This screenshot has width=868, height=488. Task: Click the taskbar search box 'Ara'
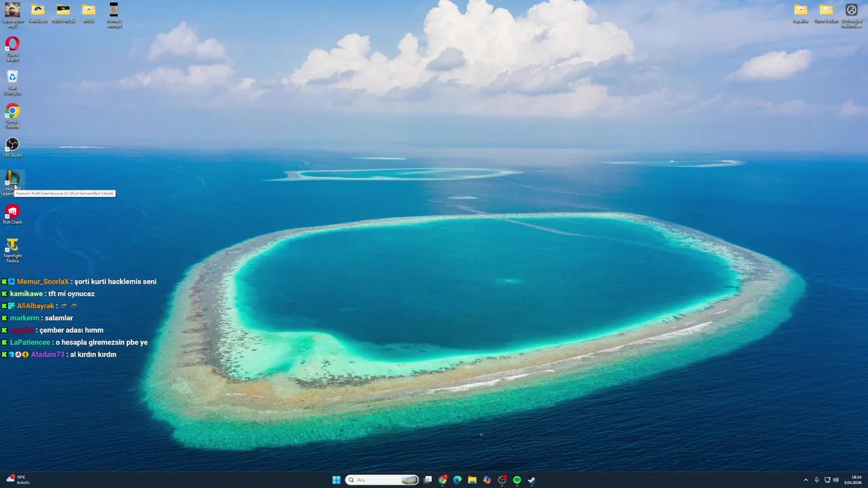coord(382,480)
